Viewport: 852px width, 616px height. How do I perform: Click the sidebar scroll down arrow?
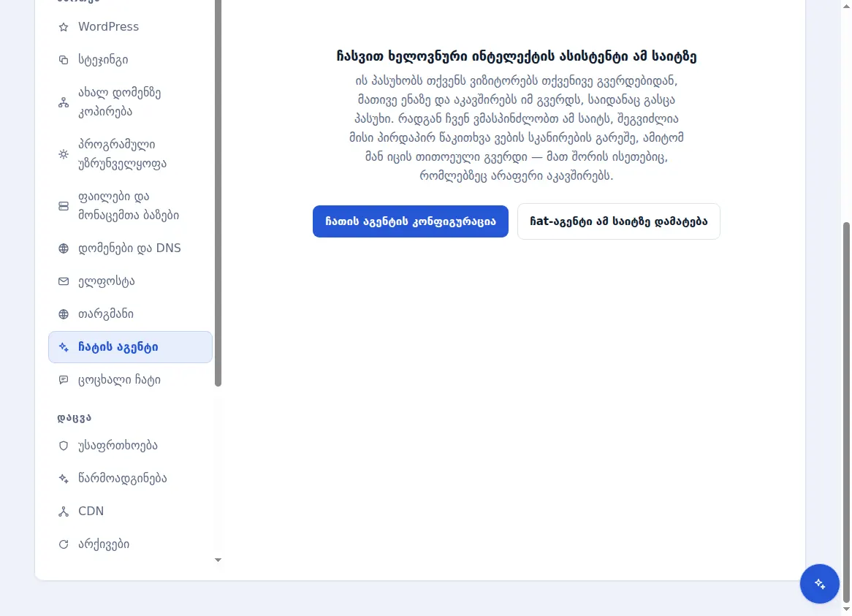pyautogui.click(x=218, y=560)
